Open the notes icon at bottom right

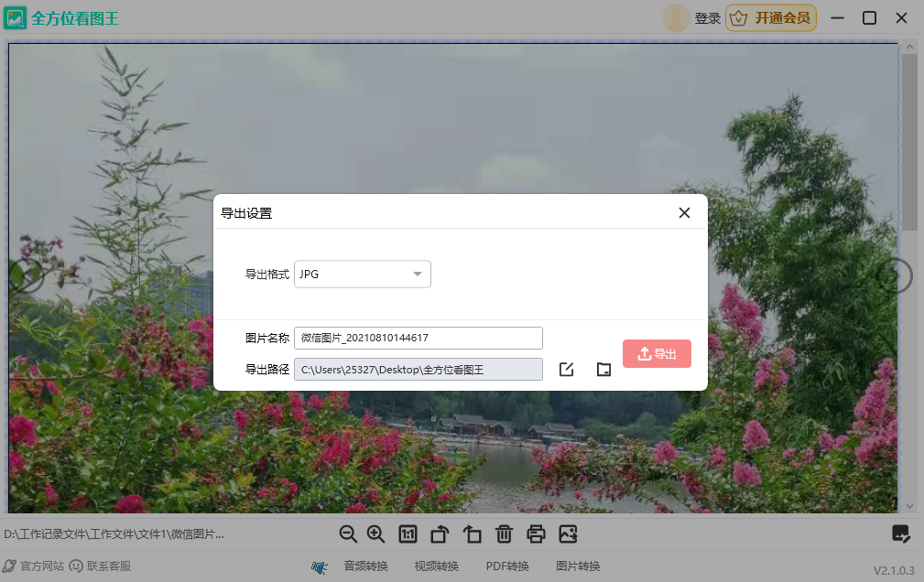tap(901, 533)
